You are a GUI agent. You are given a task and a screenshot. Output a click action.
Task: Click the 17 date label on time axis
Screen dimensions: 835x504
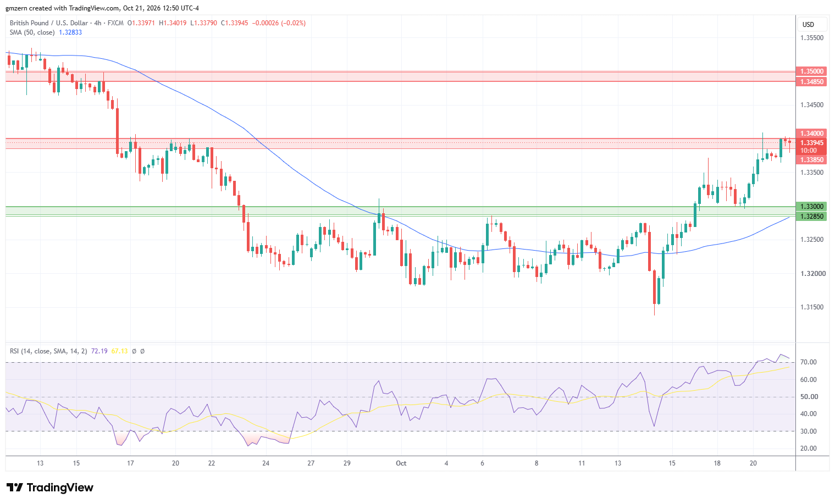tap(130, 463)
